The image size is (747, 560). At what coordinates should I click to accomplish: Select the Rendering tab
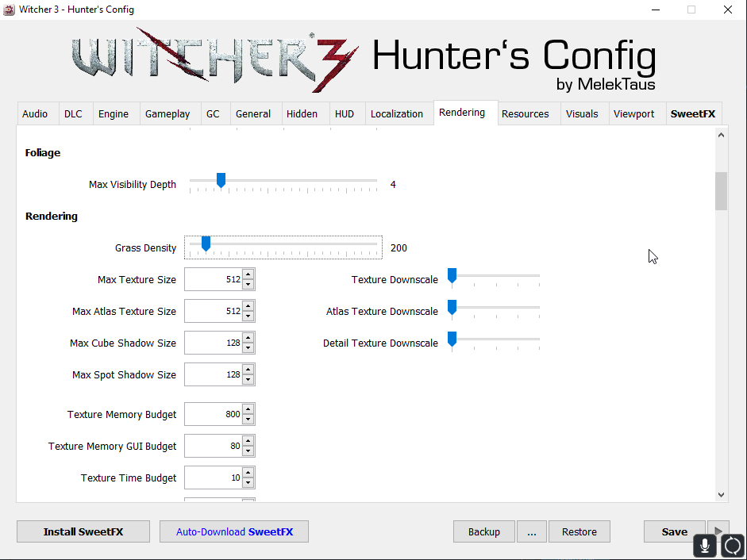pyautogui.click(x=462, y=113)
